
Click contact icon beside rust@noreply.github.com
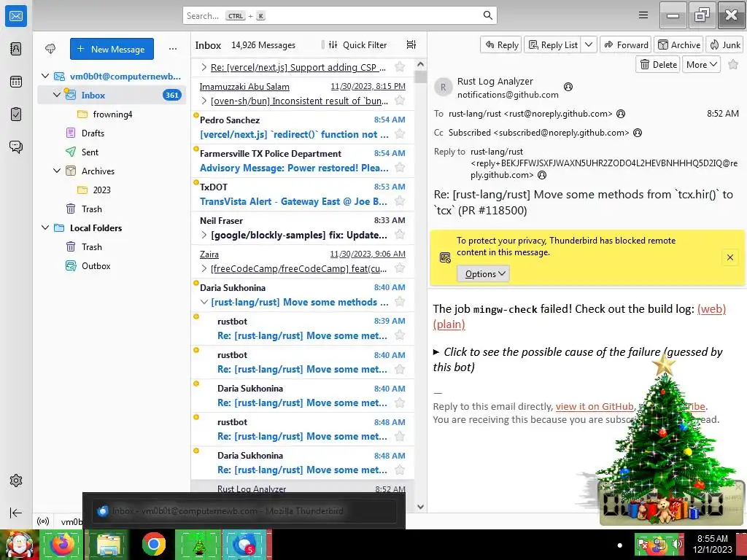[621, 114]
